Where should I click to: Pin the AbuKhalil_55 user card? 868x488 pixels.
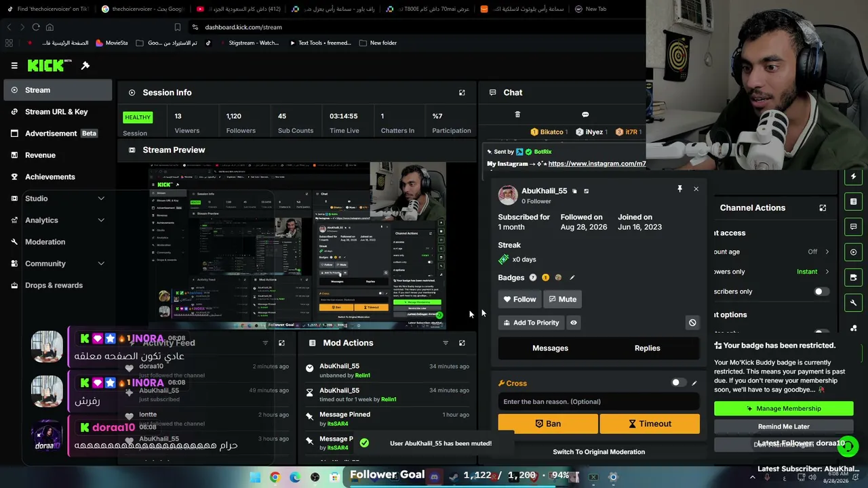click(x=679, y=189)
